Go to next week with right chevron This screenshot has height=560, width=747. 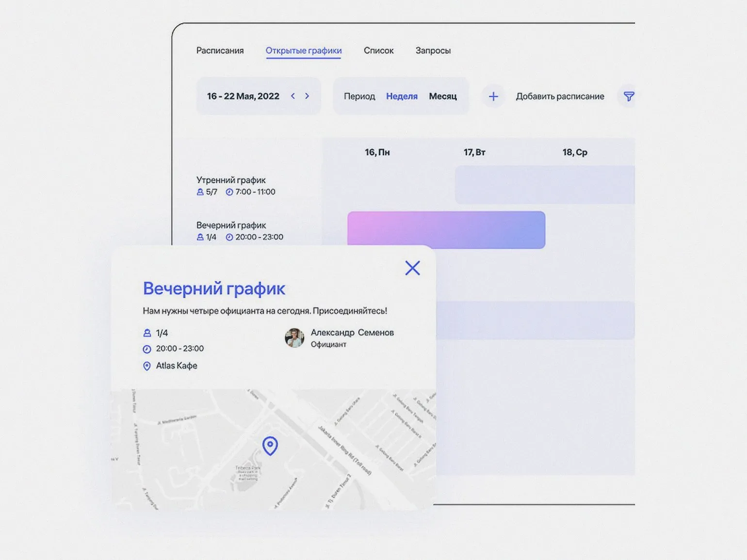[x=307, y=96]
